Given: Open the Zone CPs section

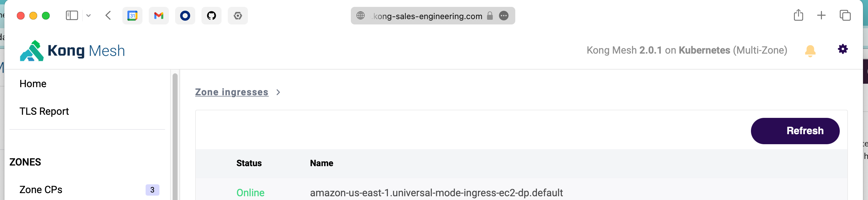Looking at the screenshot, I should point(41,190).
